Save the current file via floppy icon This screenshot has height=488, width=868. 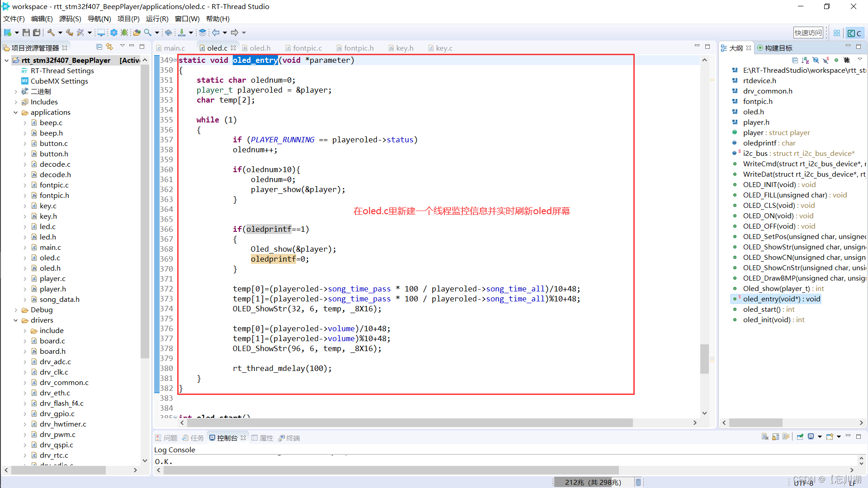click(26, 33)
